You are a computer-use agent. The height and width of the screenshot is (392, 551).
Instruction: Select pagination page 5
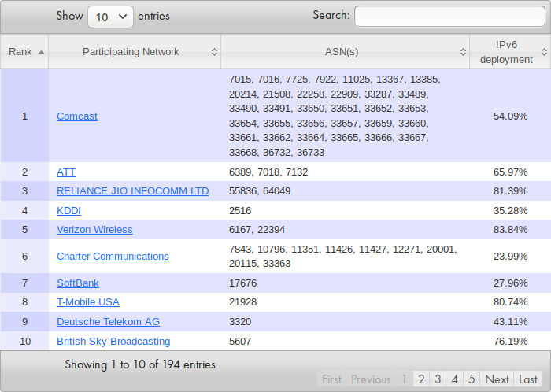coord(471,379)
